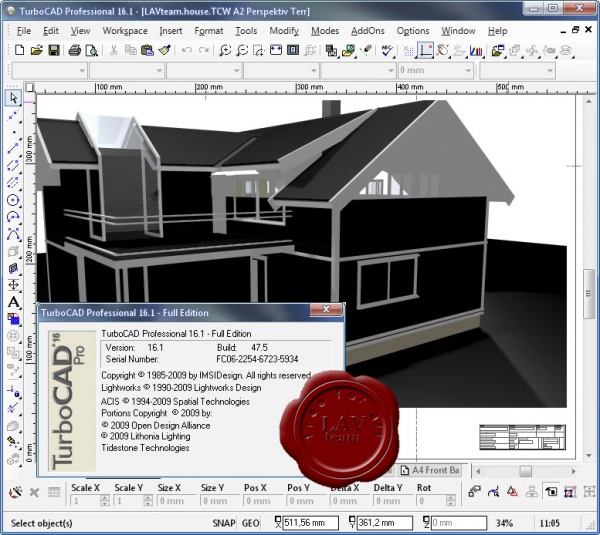Open Print Preview from the toolbar
Image resolution: width=600 pixels, height=535 pixels.
point(92,50)
